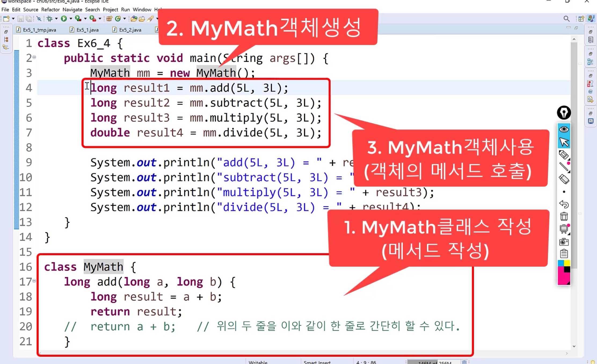This screenshot has width=597, height=364.
Task: Open the Edit menu
Action: pyautogui.click(x=16, y=9)
